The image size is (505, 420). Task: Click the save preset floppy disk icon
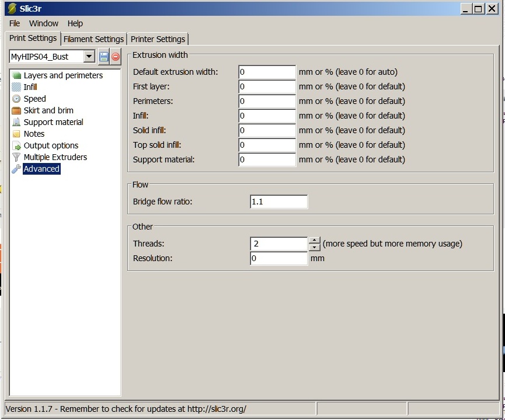pos(104,57)
